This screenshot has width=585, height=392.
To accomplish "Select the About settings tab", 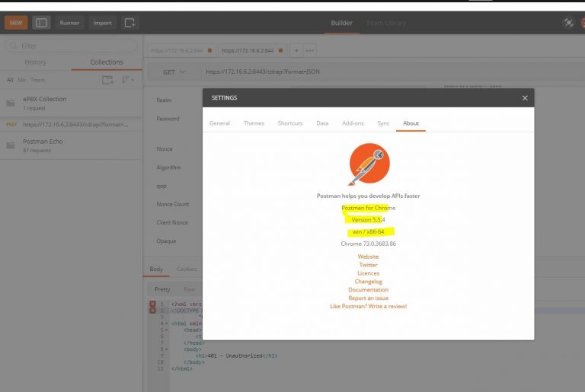I will [x=411, y=123].
